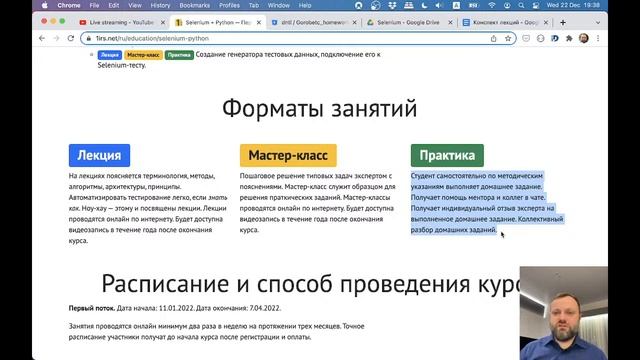Close the Конспект лекций tab
The image size is (640, 360).
[x=546, y=22]
